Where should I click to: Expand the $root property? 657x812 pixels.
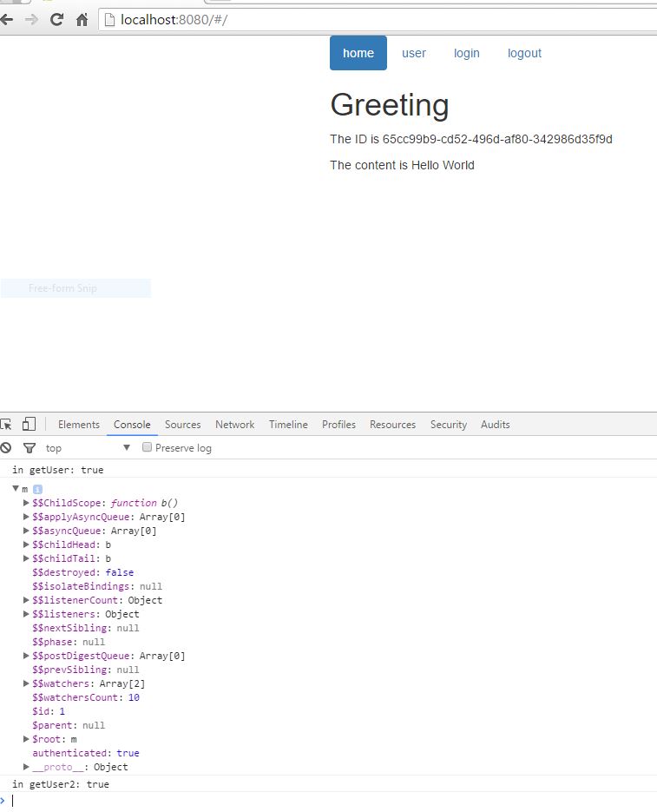[x=26, y=739]
